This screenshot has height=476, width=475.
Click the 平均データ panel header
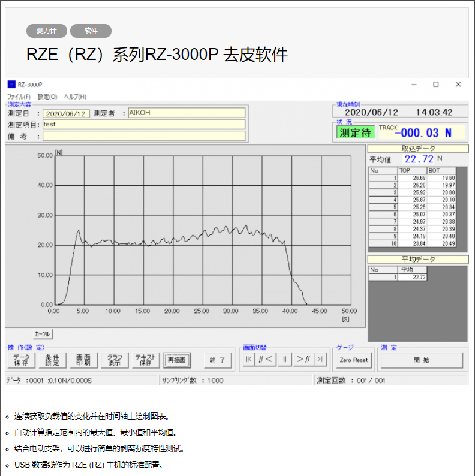pyautogui.click(x=418, y=259)
